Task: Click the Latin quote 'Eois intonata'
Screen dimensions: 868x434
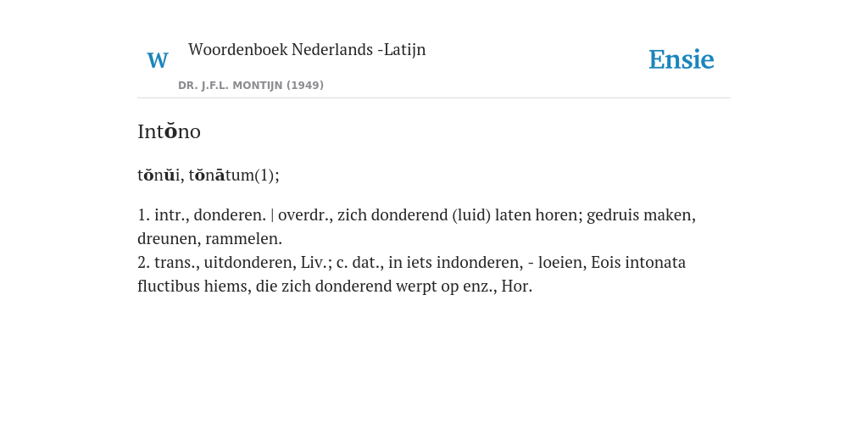Action: [x=638, y=262]
